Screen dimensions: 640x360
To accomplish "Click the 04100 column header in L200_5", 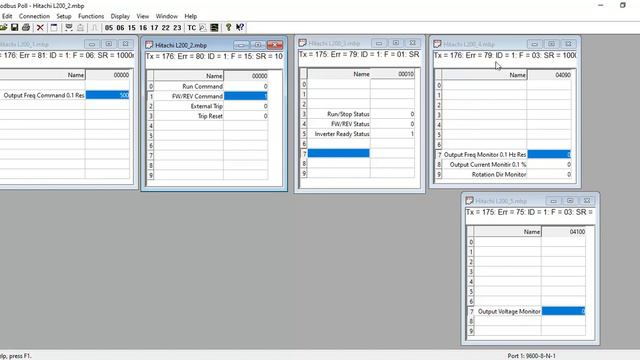I will (563, 232).
